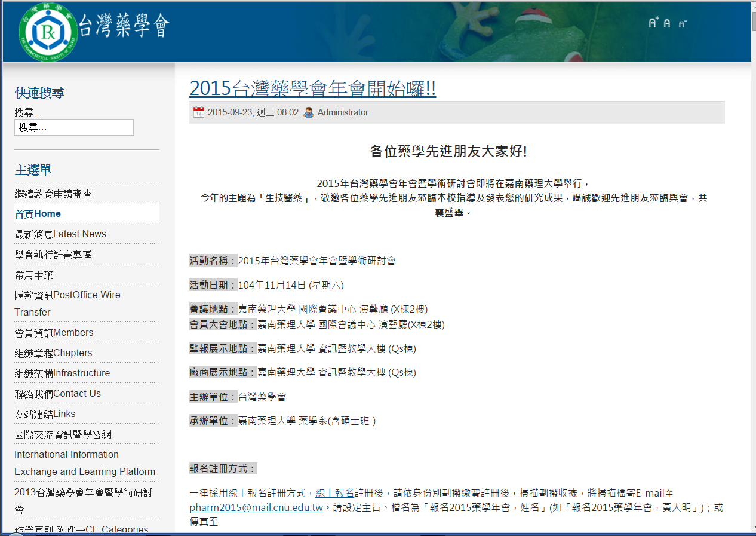
Task: Click the date 104年11月14日 (星期六)
Action: (x=291, y=285)
